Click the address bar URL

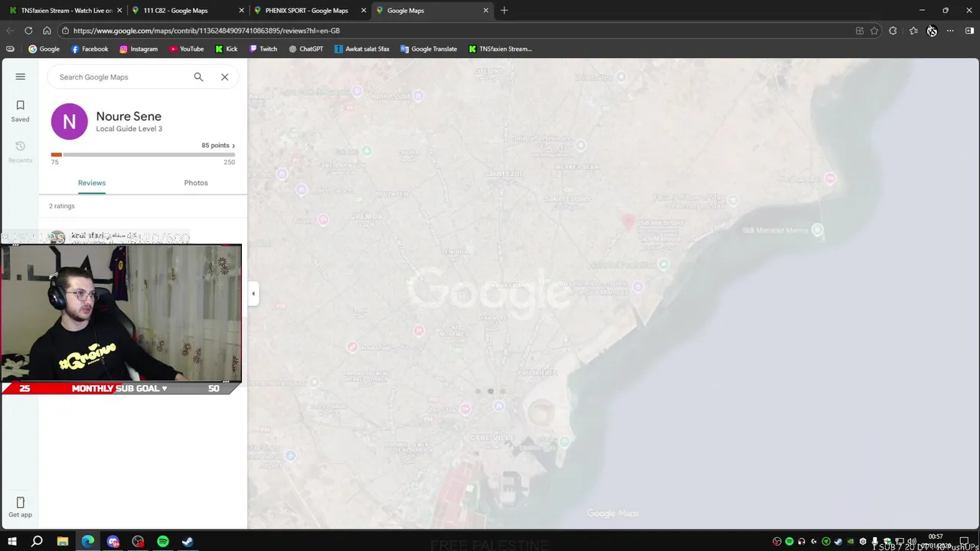click(x=207, y=31)
